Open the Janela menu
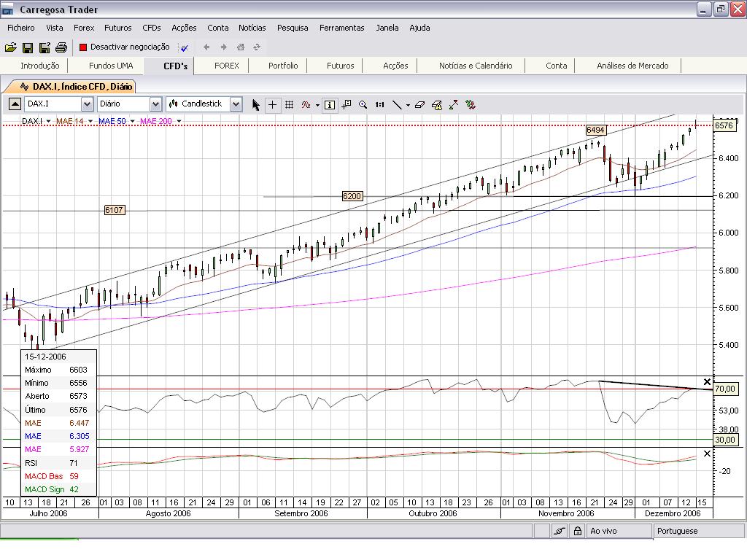The width and height of the screenshot is (747, 560). (387, 28)
